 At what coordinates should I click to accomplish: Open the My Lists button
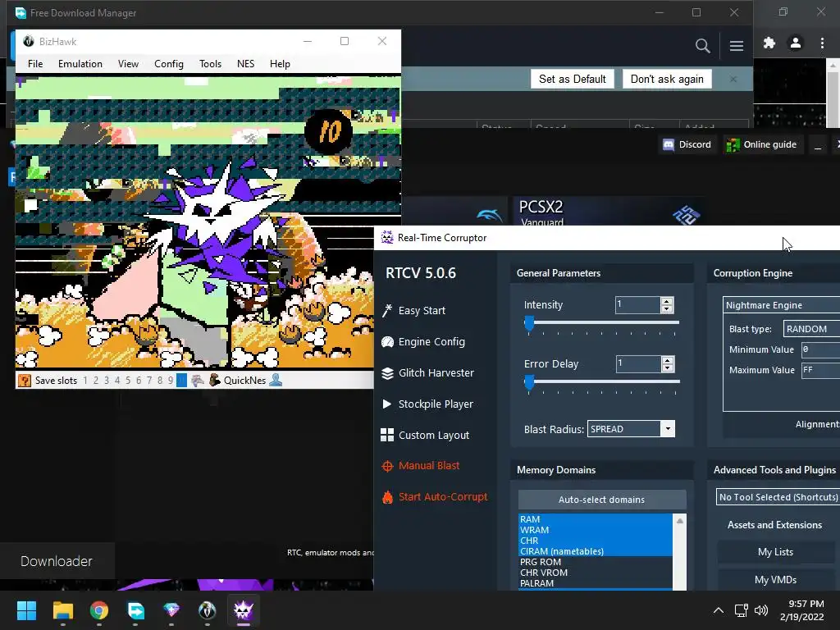point(775,552)
